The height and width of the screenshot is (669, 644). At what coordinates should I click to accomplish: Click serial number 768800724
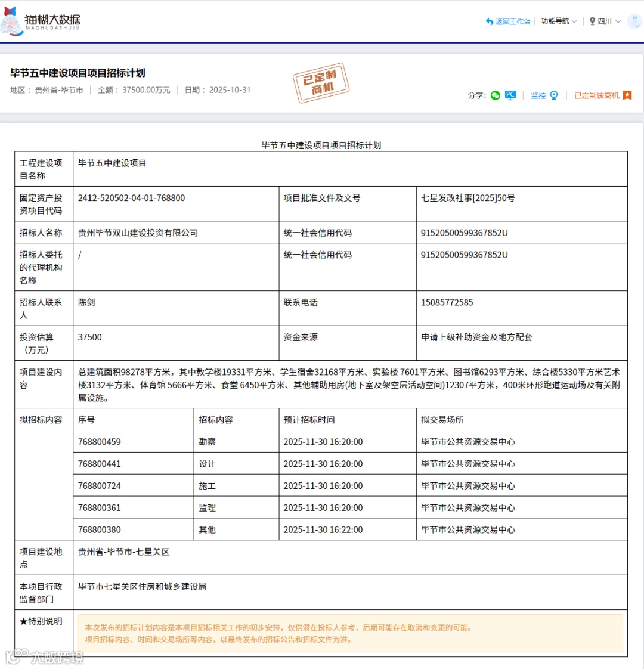[99, 486]
